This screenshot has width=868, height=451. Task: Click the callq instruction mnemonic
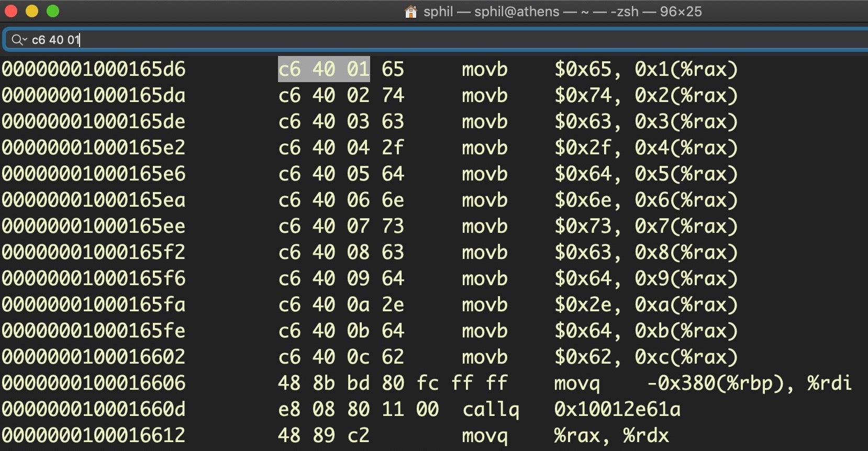click(x=491, y=409)
